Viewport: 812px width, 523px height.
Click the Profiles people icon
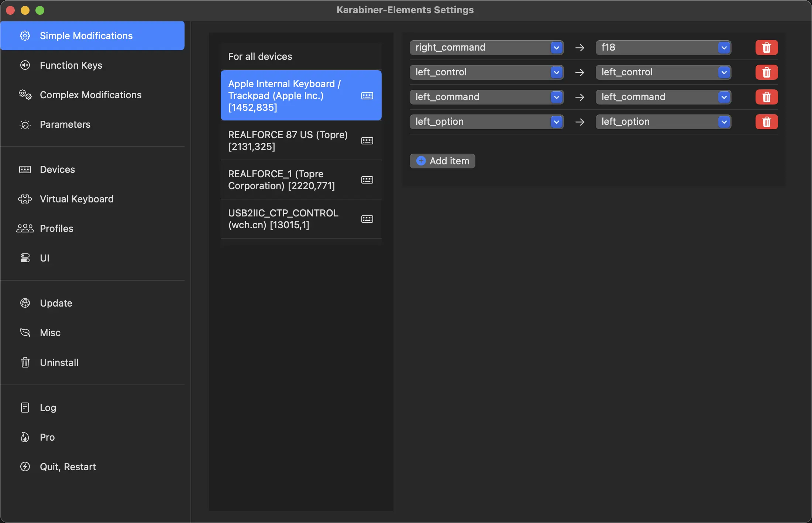click(x=25, y=229)
